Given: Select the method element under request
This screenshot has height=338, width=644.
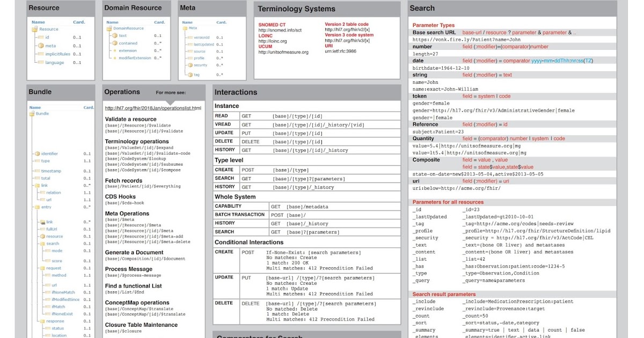Looking at the screenshot, I should [59, 275].
